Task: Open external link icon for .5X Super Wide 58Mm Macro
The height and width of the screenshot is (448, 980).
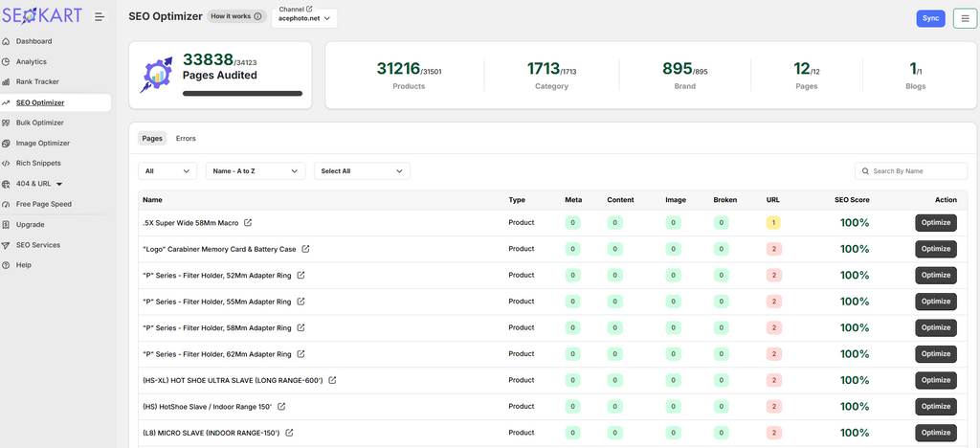Action: point(248,222)
